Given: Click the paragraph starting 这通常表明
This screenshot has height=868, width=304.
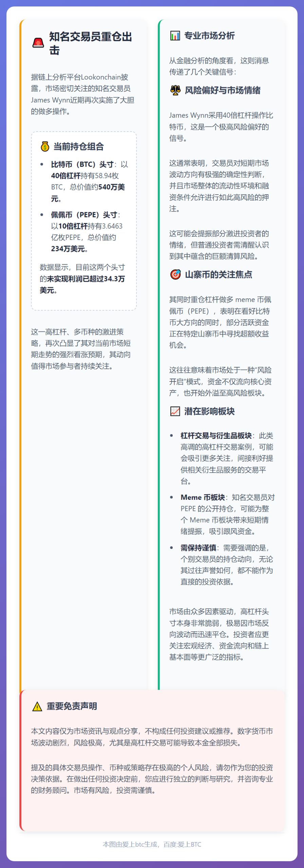Looking at the screenshot, I should (x=219, y=186).
